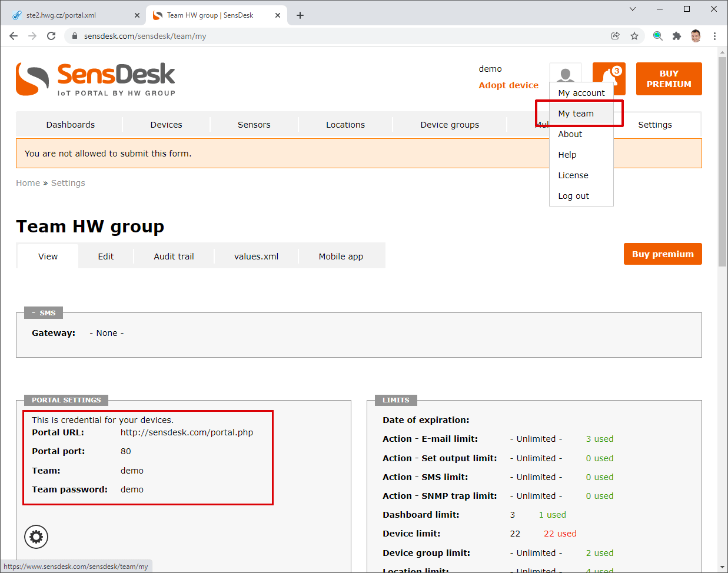
Task: Click the Settings breadcrumb link
Action: pyautogui.click(x=68, y=183)
